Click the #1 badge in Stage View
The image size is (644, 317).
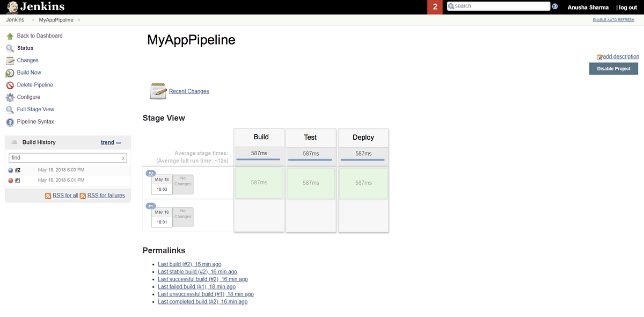click(x=151, y=206)
